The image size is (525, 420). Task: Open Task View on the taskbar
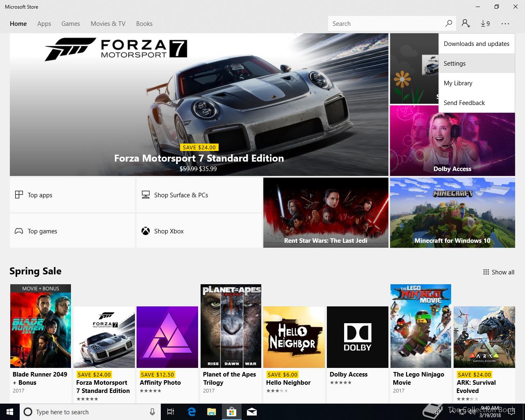(x=171, y=412)
